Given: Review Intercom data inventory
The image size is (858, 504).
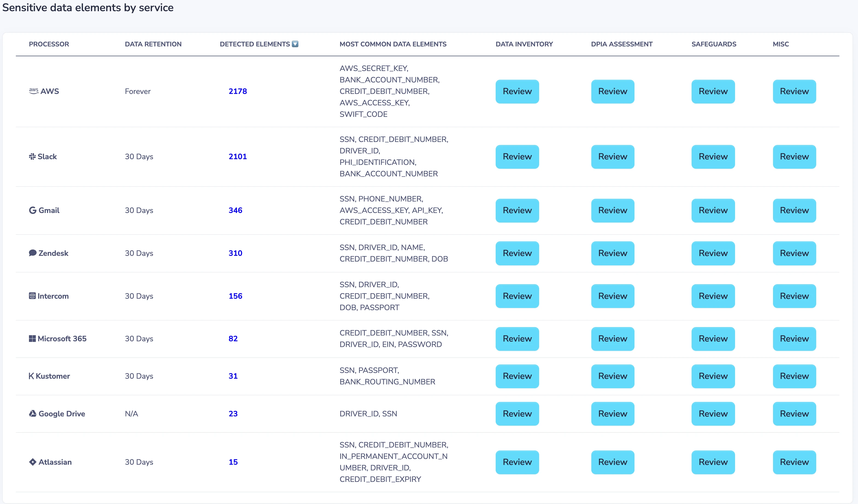Looking at the screenshot, I should (517, 296).
